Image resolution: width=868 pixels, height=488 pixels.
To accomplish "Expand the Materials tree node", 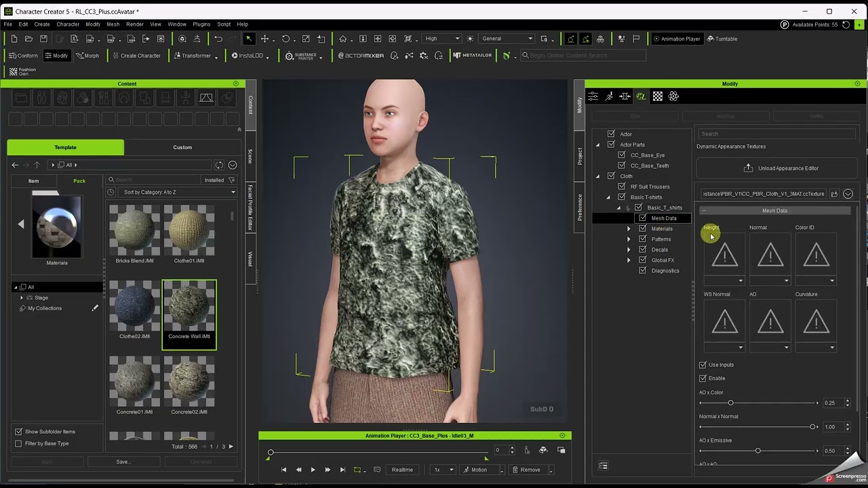I will pos(629,229).
